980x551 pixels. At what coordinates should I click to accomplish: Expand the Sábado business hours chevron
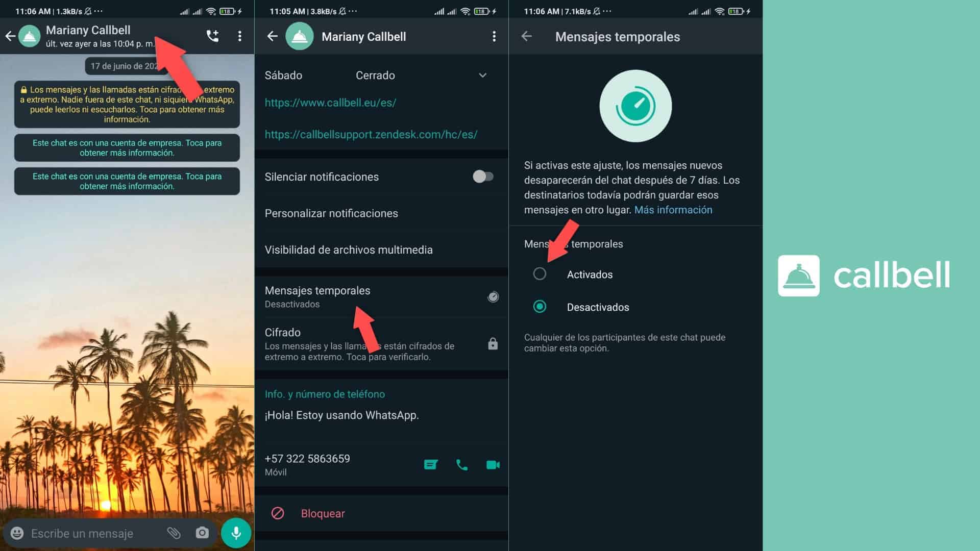tap(482, 76)
